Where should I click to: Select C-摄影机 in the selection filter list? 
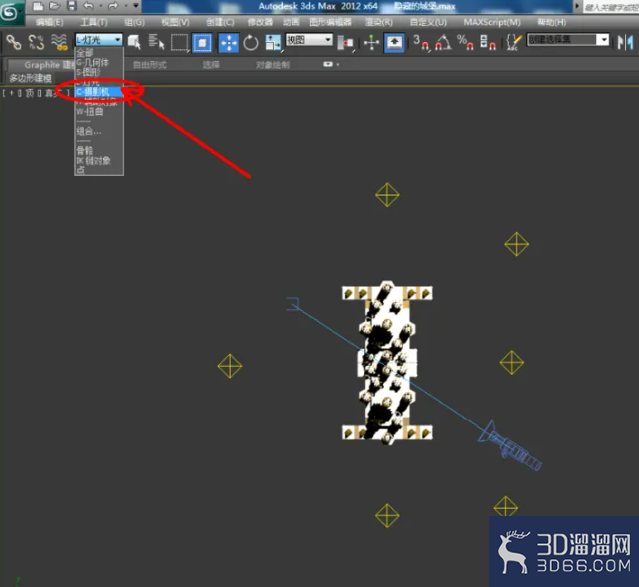coord(99,92)
